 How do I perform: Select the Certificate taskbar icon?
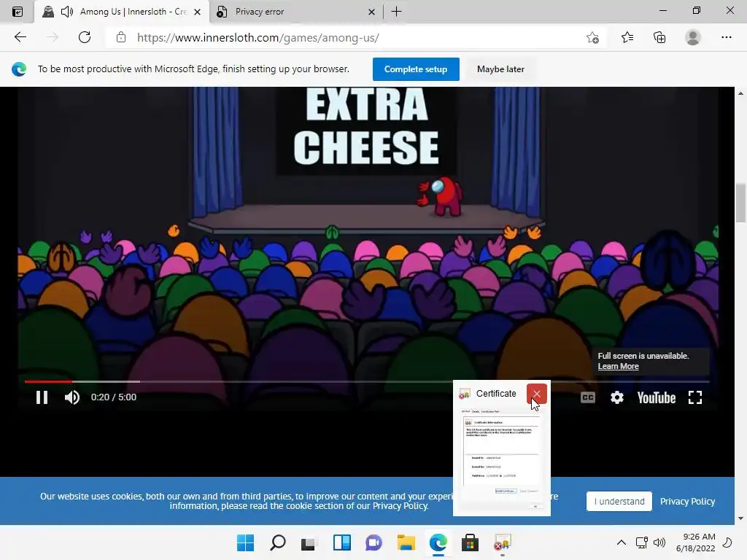502,542
